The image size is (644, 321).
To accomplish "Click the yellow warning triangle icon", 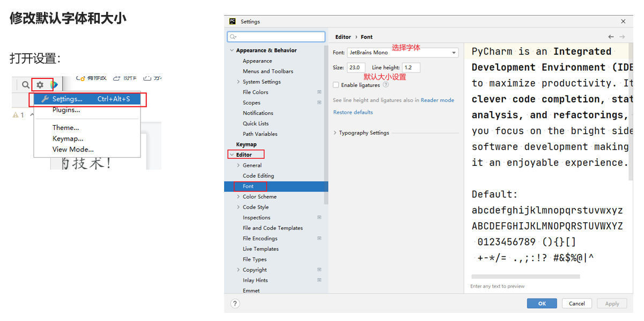I will [16, 115].
